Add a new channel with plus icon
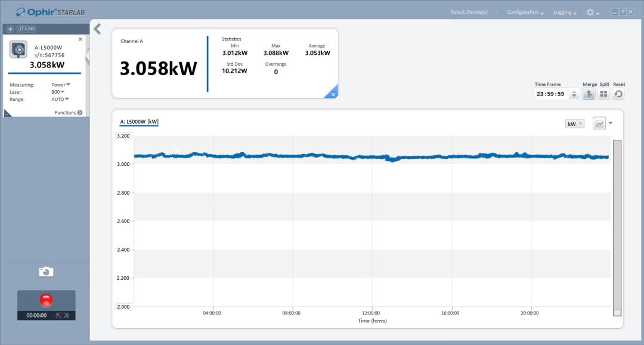 pos(10,29)
